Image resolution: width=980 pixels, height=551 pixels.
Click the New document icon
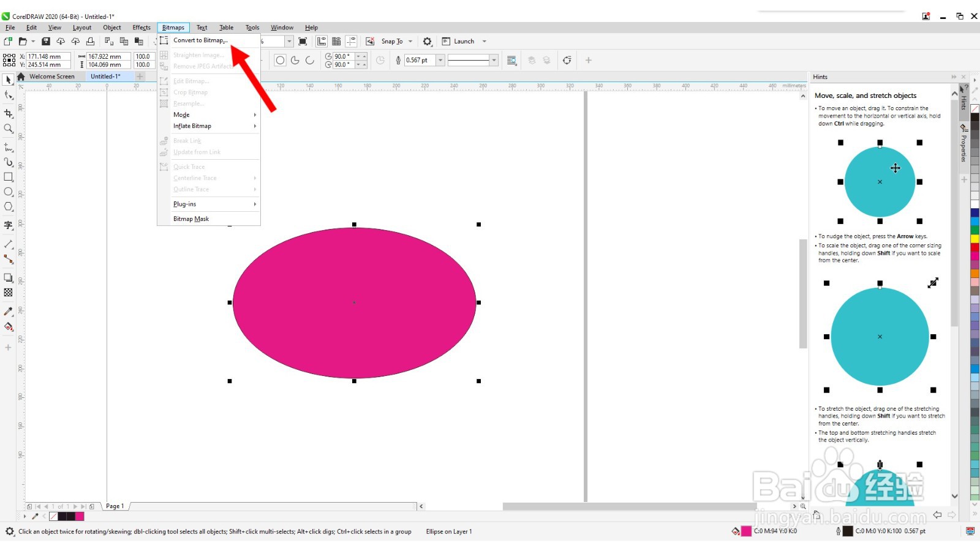click(8, 41)
